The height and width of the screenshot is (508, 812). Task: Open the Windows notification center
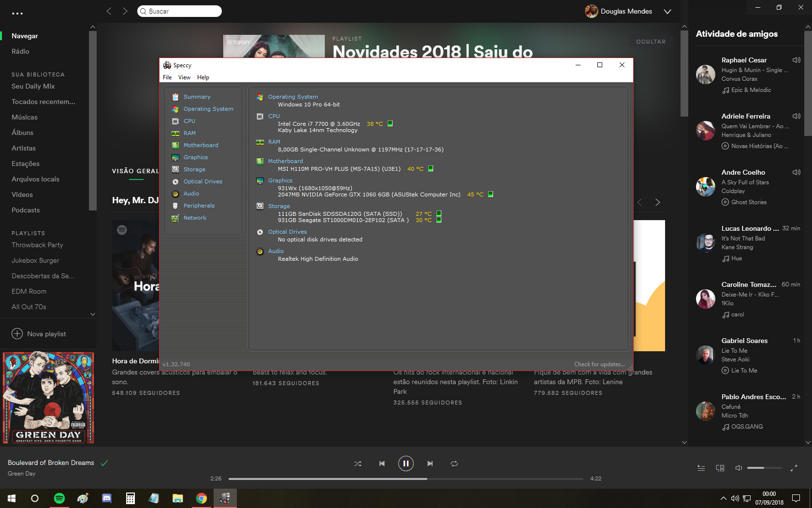click(796, 498)
